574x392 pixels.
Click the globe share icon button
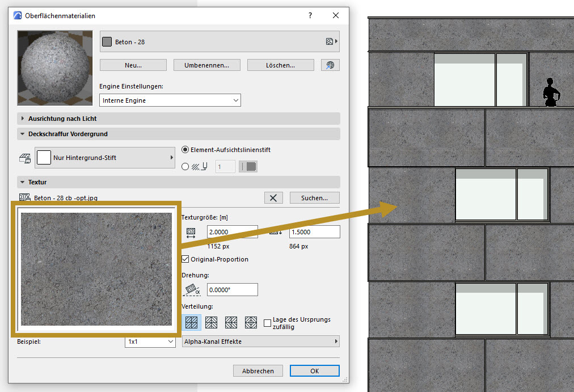pos(330,65)
